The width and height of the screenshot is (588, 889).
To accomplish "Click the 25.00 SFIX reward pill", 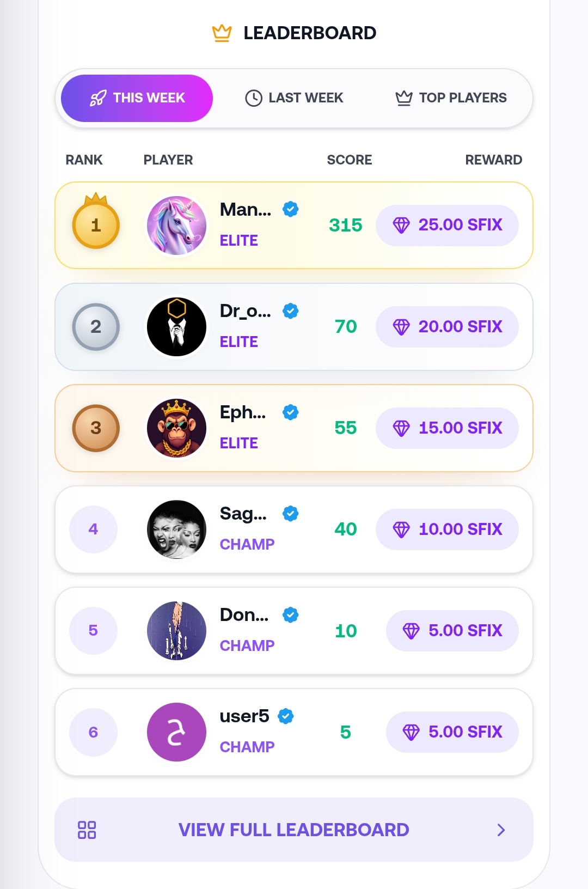I will (x=447, y=226).
